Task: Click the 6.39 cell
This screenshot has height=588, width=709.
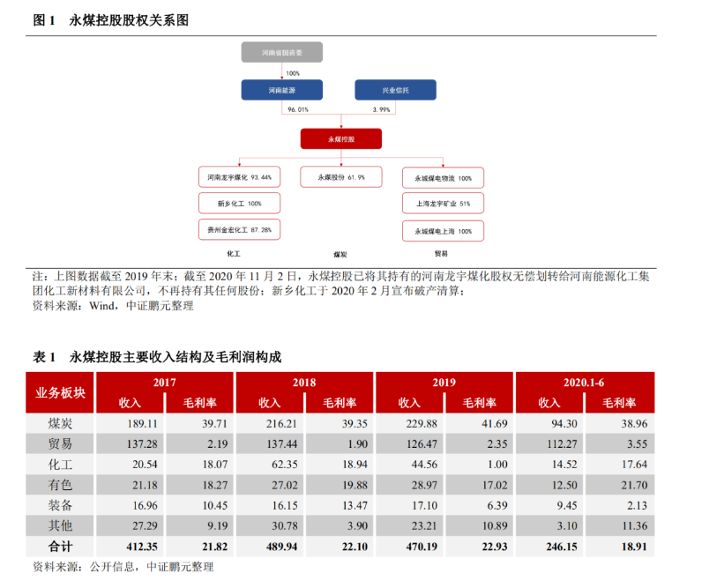Action: click(480, 505)
